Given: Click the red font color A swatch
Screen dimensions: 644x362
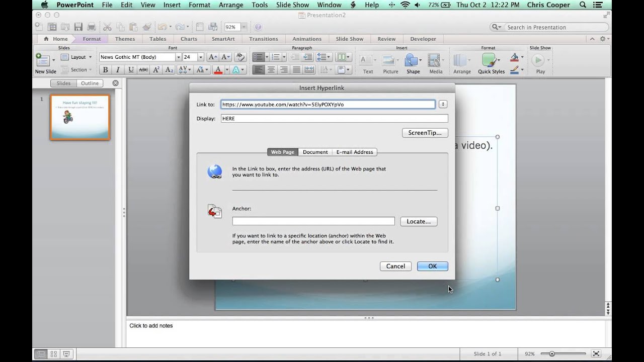Looking at the screenshot, I should (x=218, y=70).
